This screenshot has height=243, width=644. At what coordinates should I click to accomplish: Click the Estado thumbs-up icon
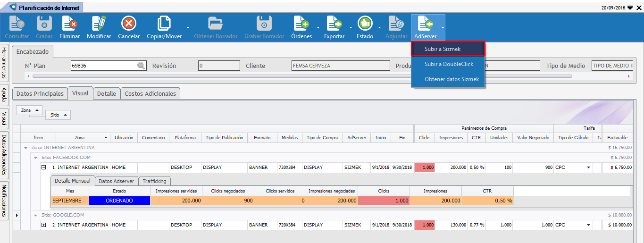click(365, 24)
